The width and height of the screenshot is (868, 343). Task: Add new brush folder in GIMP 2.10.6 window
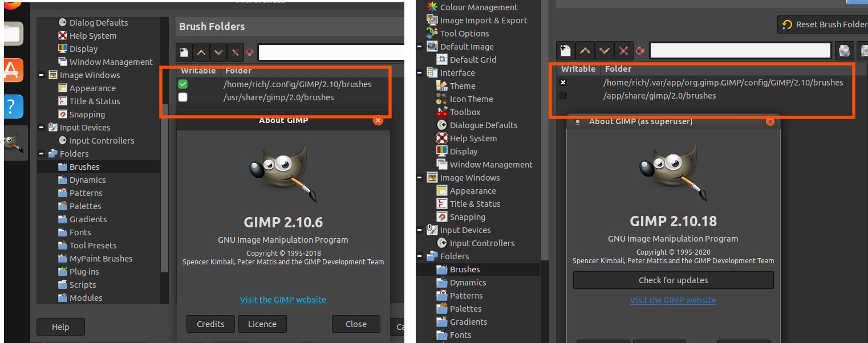click(184, 52)
